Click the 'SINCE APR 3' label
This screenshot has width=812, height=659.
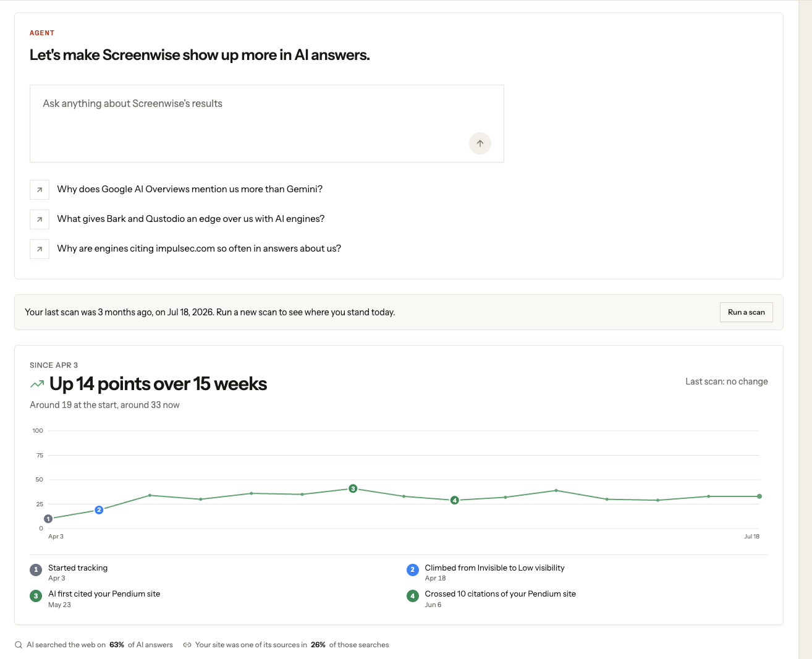pos(54,365)
